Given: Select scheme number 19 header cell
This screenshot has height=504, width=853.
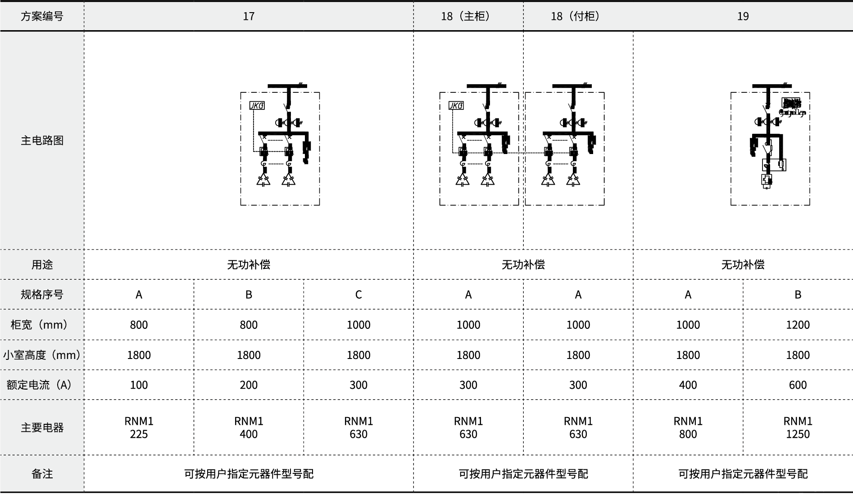Looking at the screenshot, I should pos(743,17).
